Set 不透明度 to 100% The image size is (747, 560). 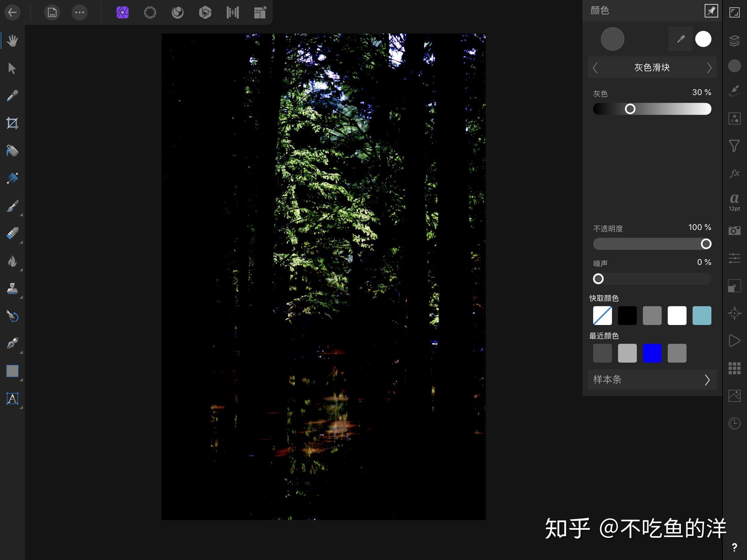[706, 244]
